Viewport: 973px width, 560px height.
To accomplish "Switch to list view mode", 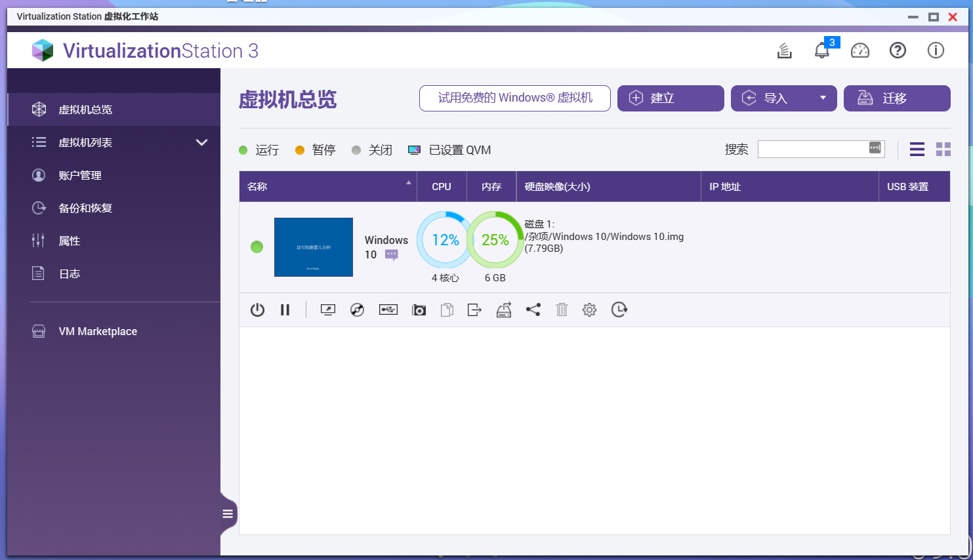I will click(917, 150).
